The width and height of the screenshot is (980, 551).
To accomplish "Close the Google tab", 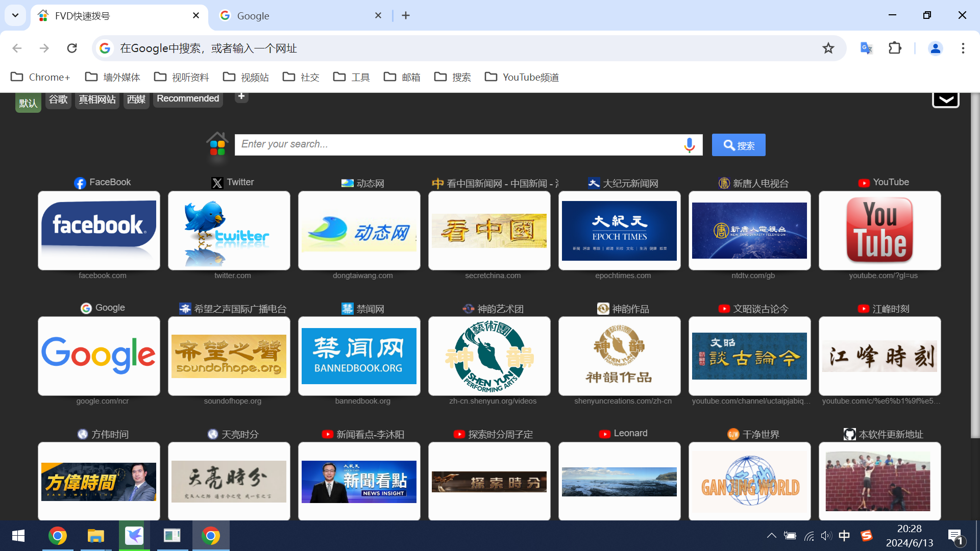I will click(x=378, y=15).
